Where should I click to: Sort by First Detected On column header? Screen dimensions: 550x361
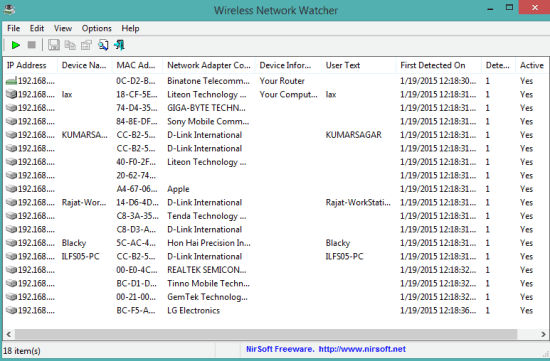(438, 65)
